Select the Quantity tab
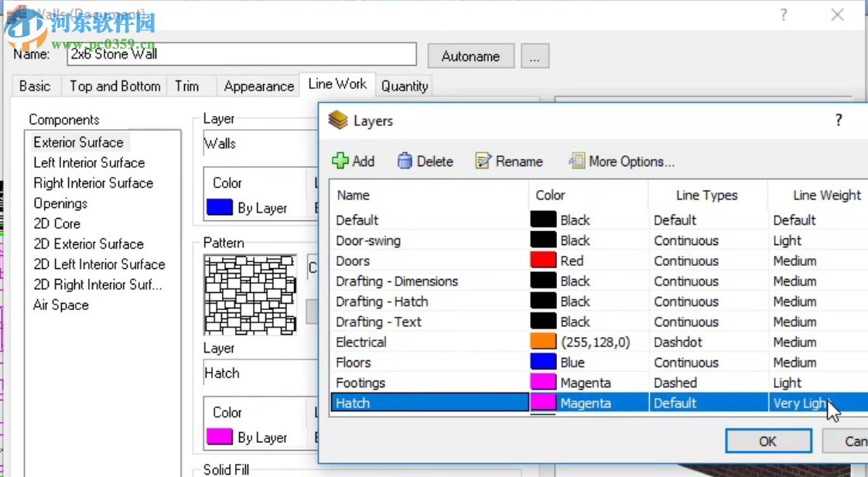The image size is (868, 477). click(404, 87)
